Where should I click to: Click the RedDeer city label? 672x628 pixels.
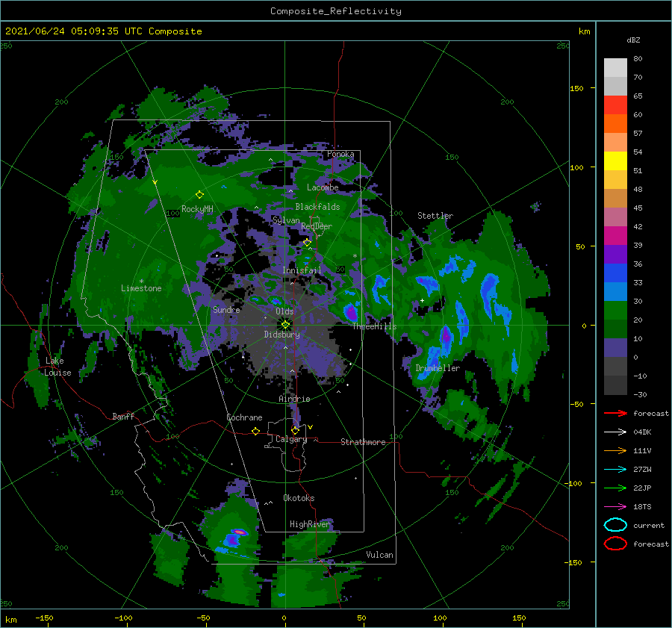coord(317,226)
